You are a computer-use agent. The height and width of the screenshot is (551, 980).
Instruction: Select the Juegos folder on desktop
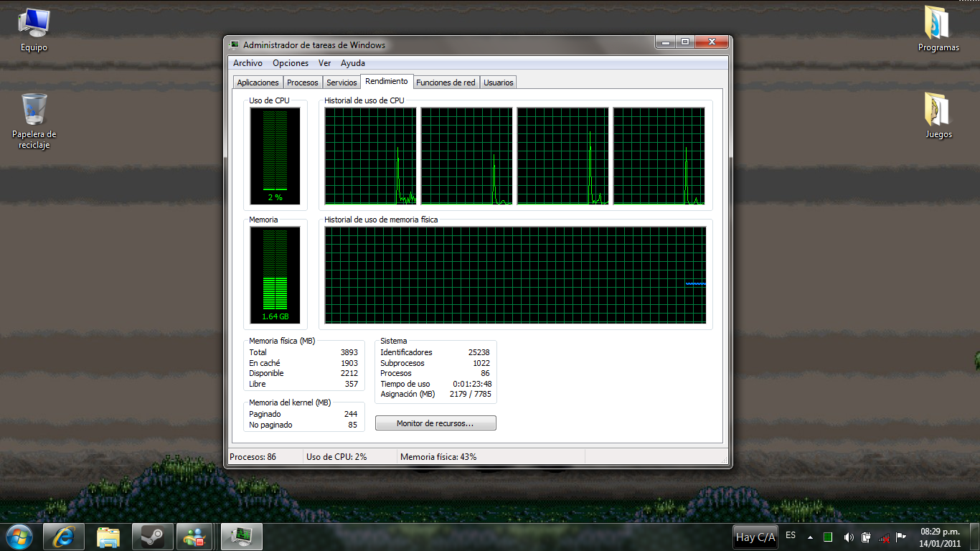pos(938,115)
